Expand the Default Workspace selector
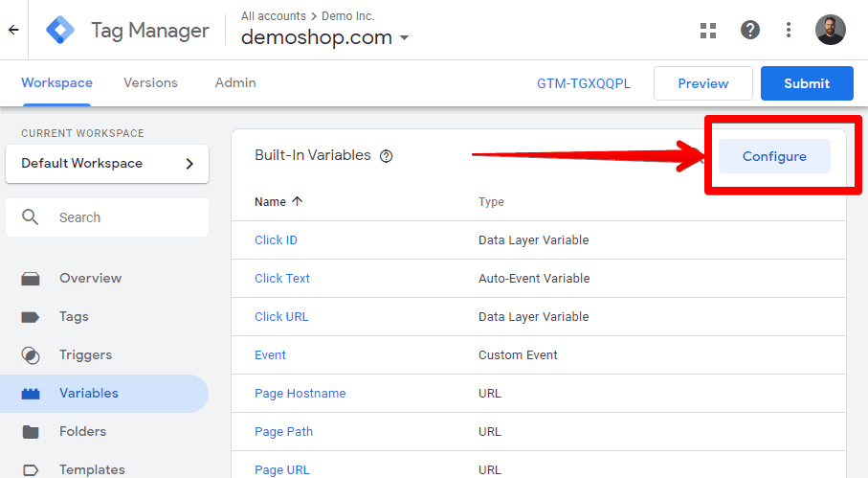The height and width of the screenshot is (478, 868). 107,164
